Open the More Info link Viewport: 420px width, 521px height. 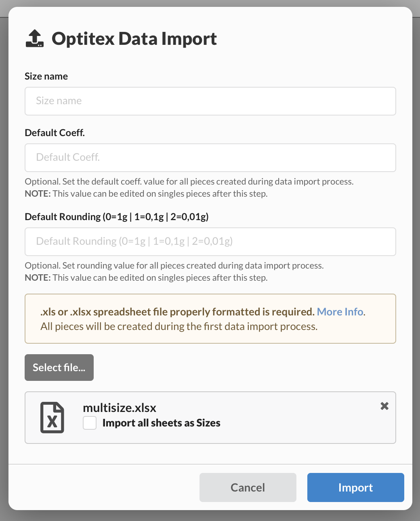point(340,312)
